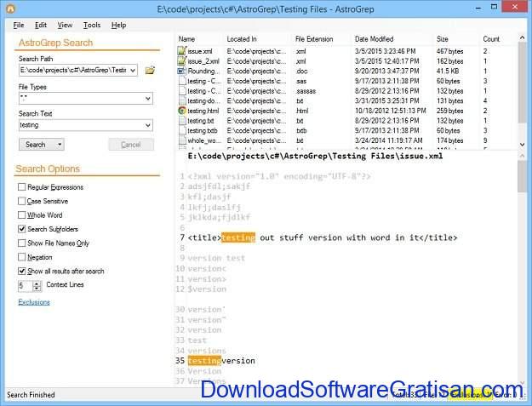Open the Exclusions link
Screen dimensions: 532x406
tap(34, 302)
